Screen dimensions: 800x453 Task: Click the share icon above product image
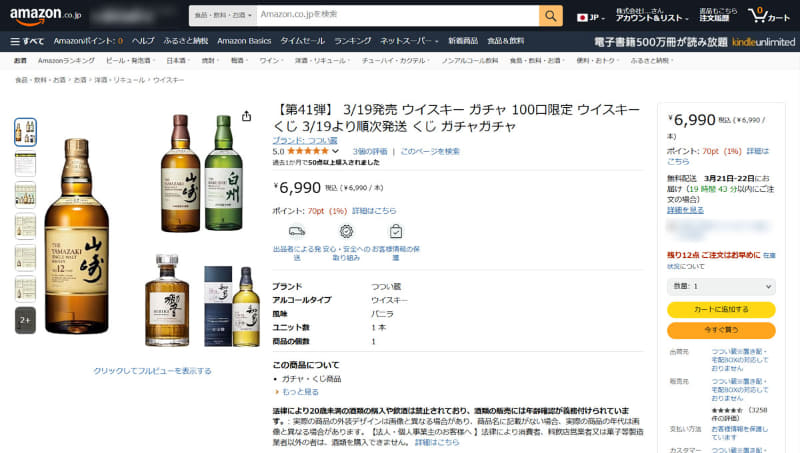click(x=246, y=116)
